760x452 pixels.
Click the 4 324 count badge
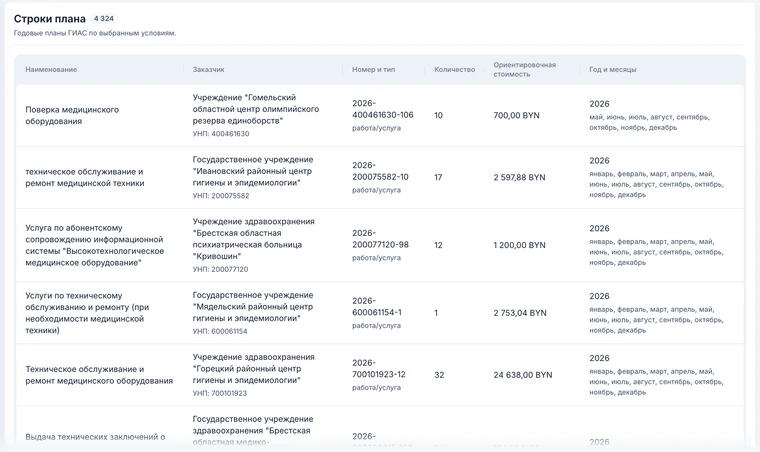click(x=104, y=19)
